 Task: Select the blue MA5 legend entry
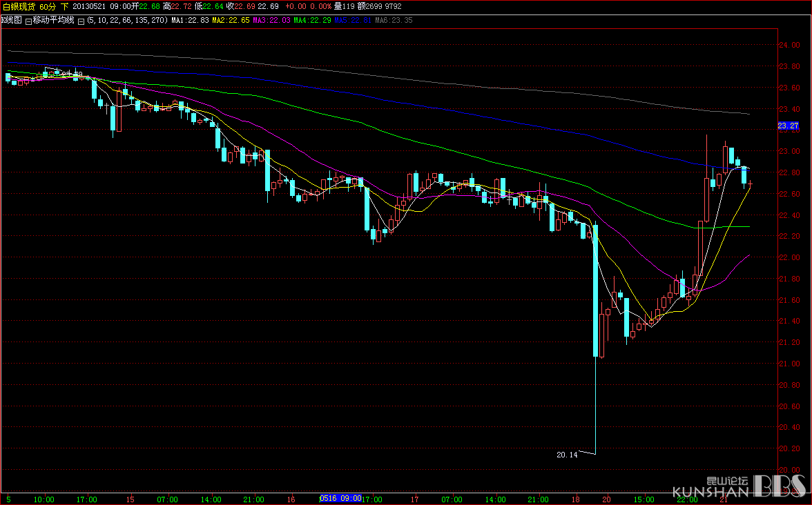[x=353, y=20]
